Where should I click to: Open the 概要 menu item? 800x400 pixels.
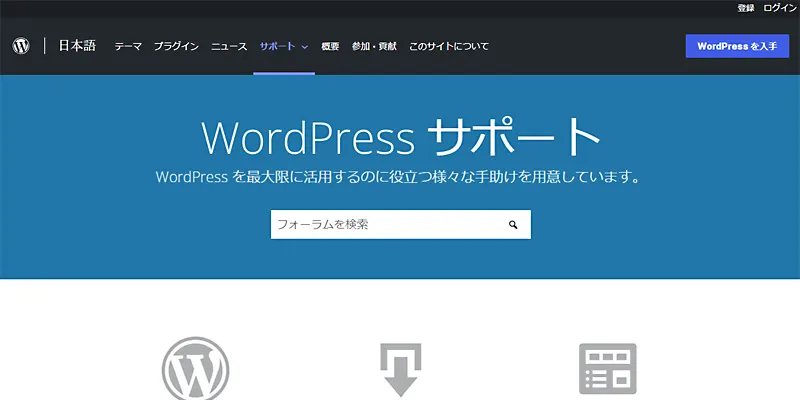coord(330,47)
